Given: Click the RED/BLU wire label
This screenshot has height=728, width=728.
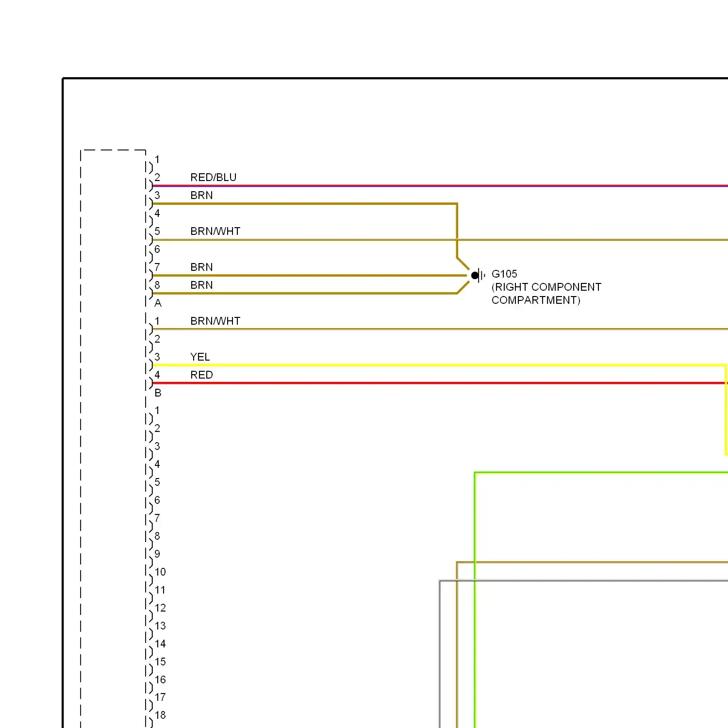Looking at the screenshot, I should pyautogui.click(x=213, y=178).
